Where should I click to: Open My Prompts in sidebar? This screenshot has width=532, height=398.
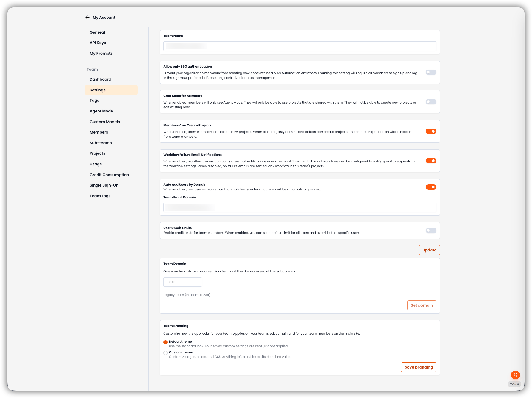pyautogui.click(x=101, y=54)
